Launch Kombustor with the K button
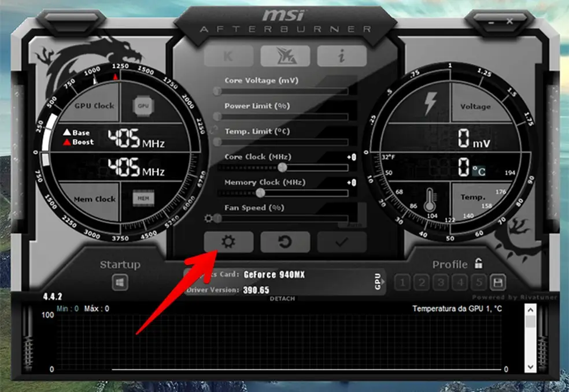The width and height of the screenshot is (569, 392). 228,56
